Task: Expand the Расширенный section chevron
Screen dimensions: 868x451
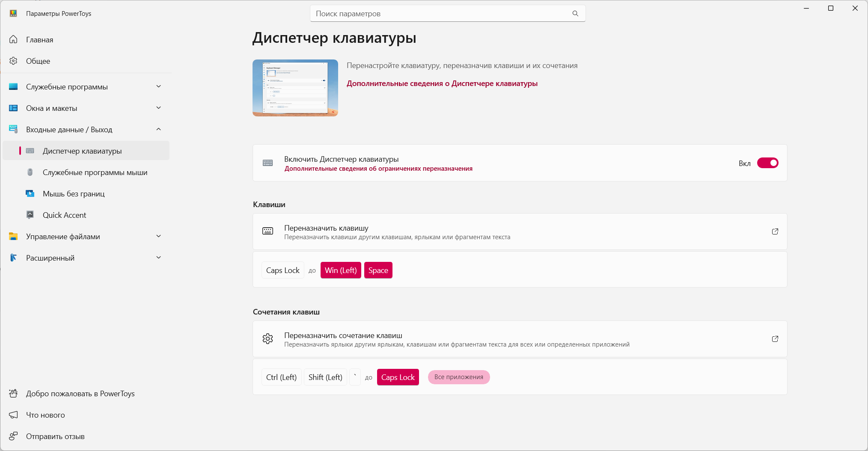Action: coord(159,258)
